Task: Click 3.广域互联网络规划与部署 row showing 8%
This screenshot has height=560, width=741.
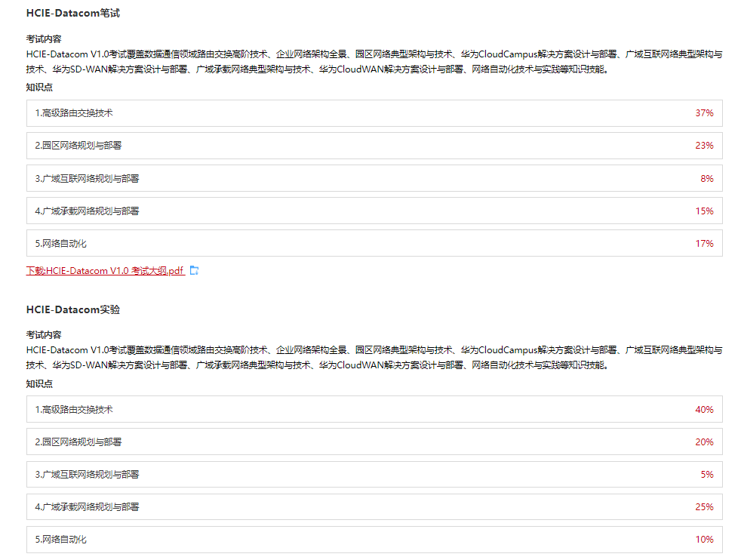Action: pyautogui.click(x=374, y=178)
